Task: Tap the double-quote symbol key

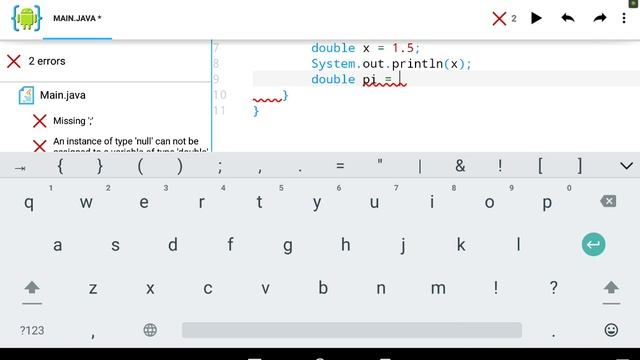Action: (380, 163)
